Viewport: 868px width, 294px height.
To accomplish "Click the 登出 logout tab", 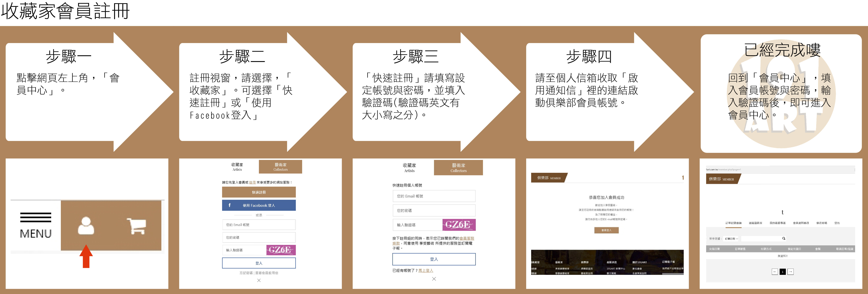I will point(837,223).
